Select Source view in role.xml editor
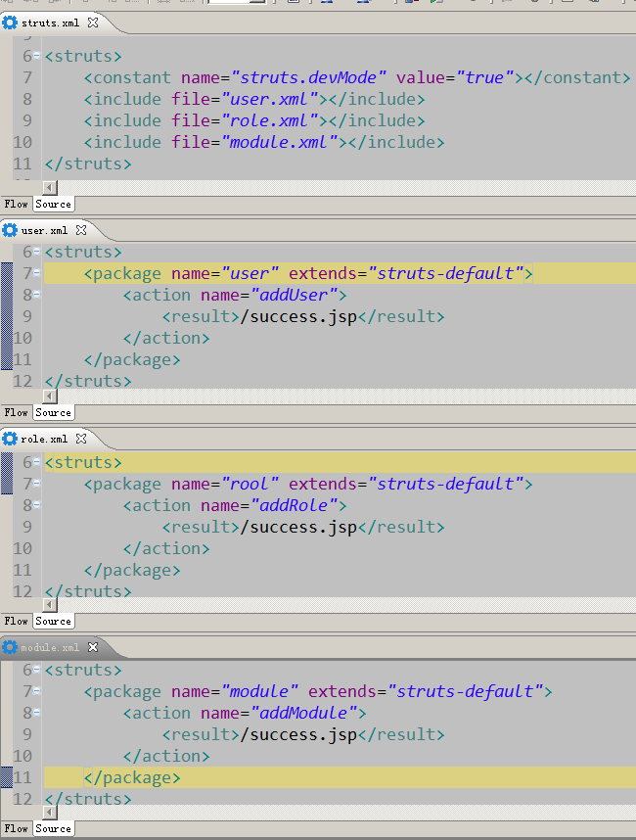The width and height of the screenshot is (636, 840). tap(54, 621)
